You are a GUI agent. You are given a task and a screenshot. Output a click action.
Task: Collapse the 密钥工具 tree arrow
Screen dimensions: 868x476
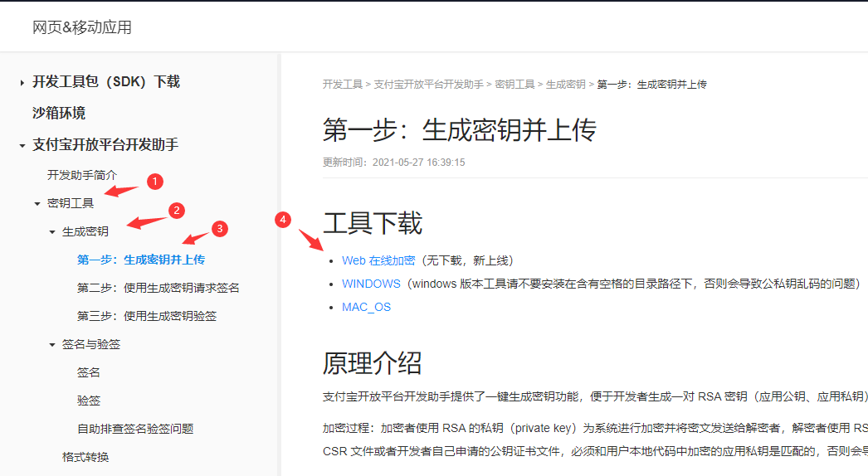point(37,203)
